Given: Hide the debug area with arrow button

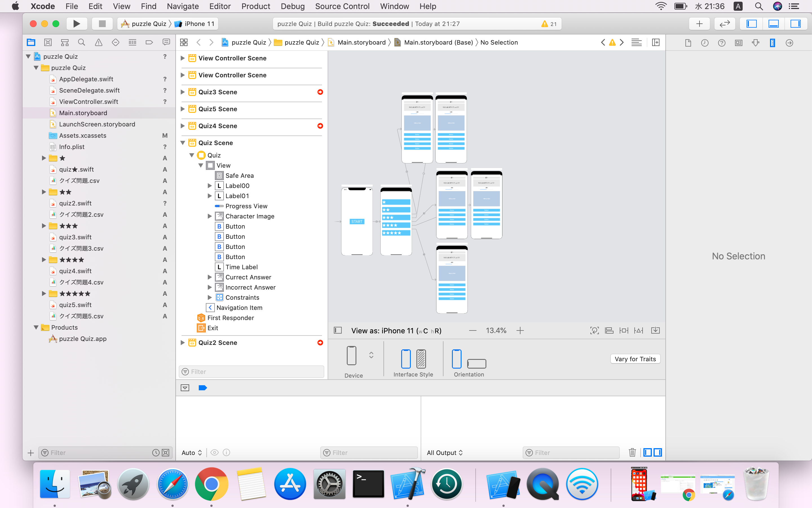Looking at the screenshot, I should point(185,388).
